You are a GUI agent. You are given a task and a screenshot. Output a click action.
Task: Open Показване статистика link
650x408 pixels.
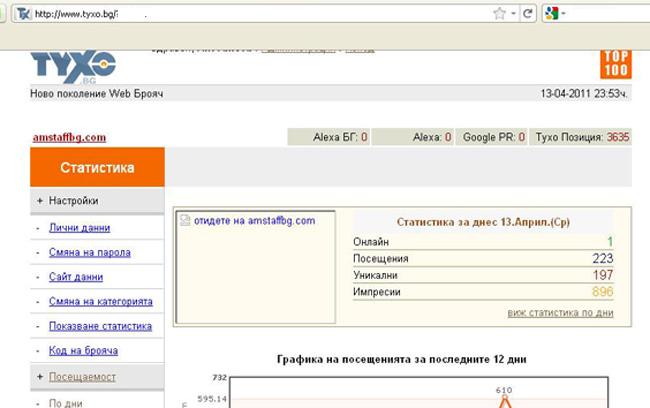click(x=100, y=326)
